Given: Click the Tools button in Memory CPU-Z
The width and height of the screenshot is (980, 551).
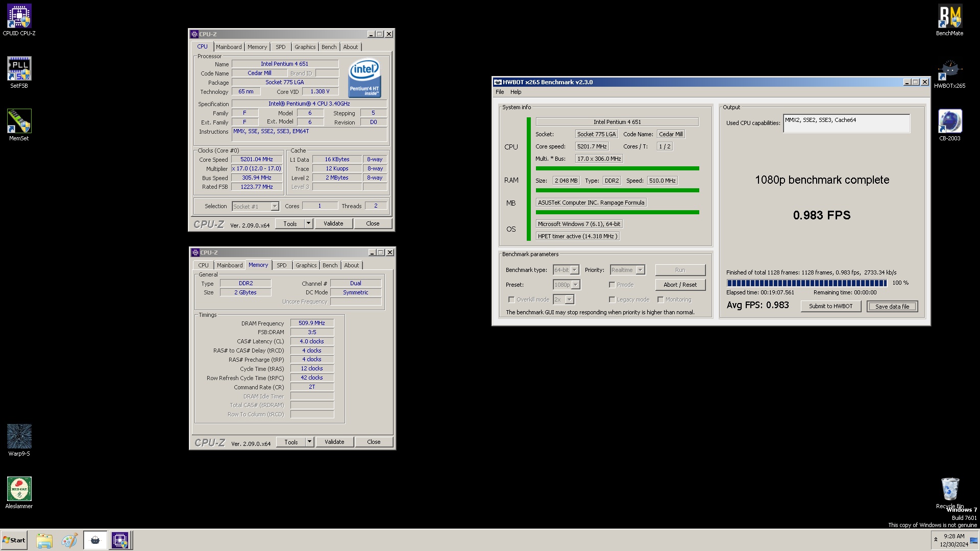Looking at the screenshot, I should (291, 442).
